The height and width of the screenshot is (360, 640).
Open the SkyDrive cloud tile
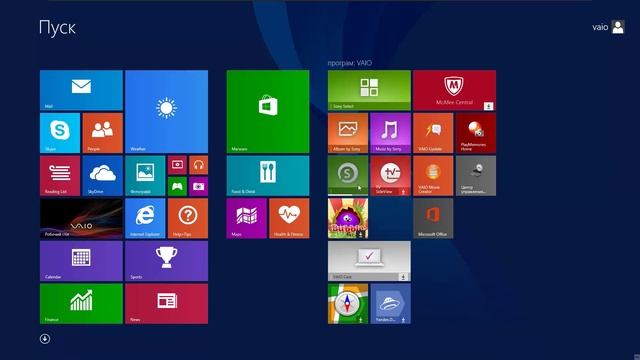click(x=102, y=176)
